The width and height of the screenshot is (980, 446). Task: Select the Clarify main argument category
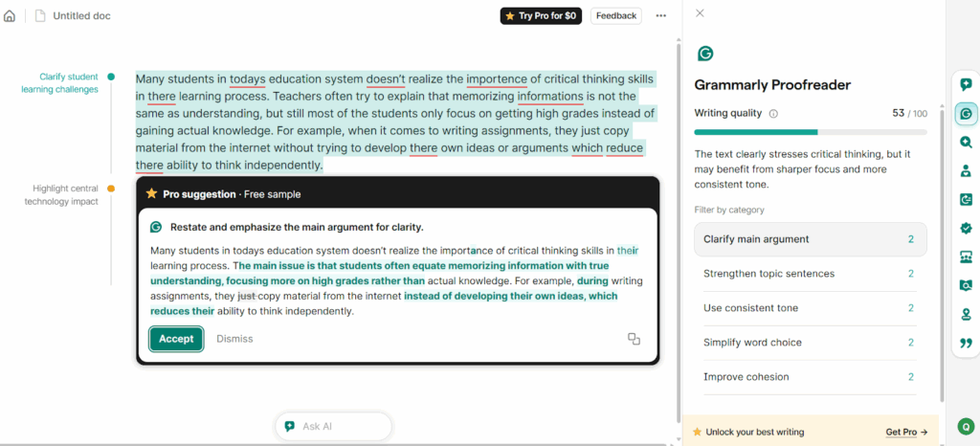810,239
